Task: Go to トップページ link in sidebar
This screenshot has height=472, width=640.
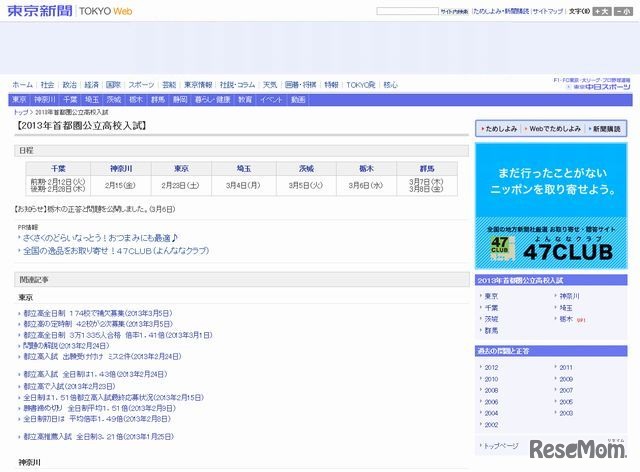Action: [x=501, y=446]
